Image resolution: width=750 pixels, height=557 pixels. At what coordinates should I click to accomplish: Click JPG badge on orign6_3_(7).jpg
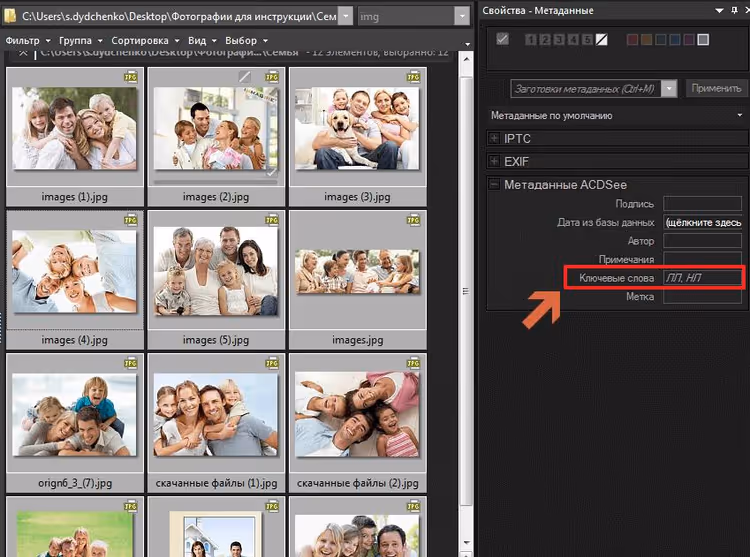[131, 363]
